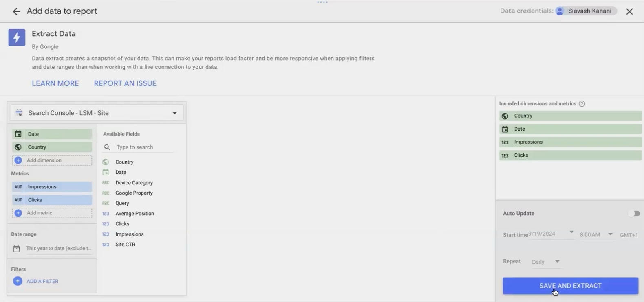644x302 pixels.
Task: Select Clicks in included metrics list
Action: click(x=571, y=155)
